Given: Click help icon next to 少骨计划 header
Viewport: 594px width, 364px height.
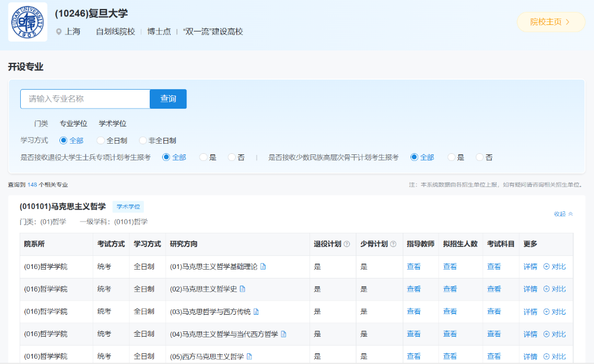Looking at the screenshot, I should point(393,244).
